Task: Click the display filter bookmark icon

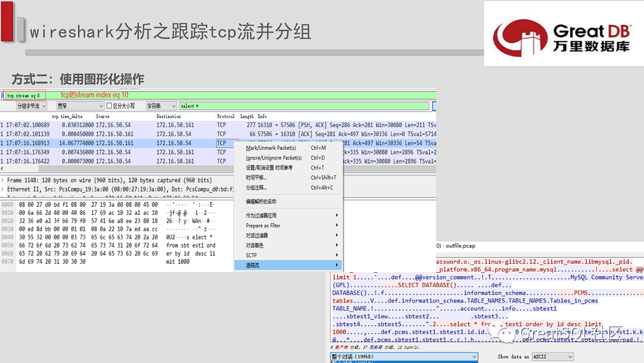Action: pos(2,96)
